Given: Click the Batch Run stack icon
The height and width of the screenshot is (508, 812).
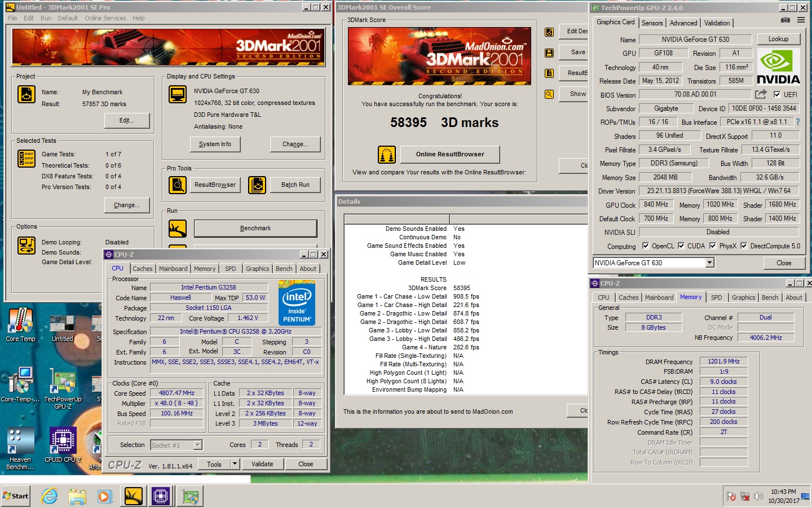Looking at the screenshot, I should point(257,185).
